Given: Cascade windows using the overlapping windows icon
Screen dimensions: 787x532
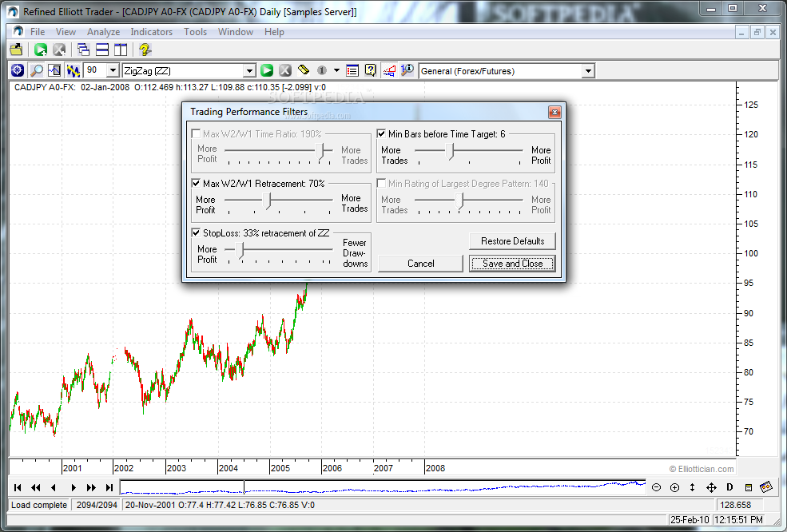Looking at the screenshot, I should click(83, 50).
